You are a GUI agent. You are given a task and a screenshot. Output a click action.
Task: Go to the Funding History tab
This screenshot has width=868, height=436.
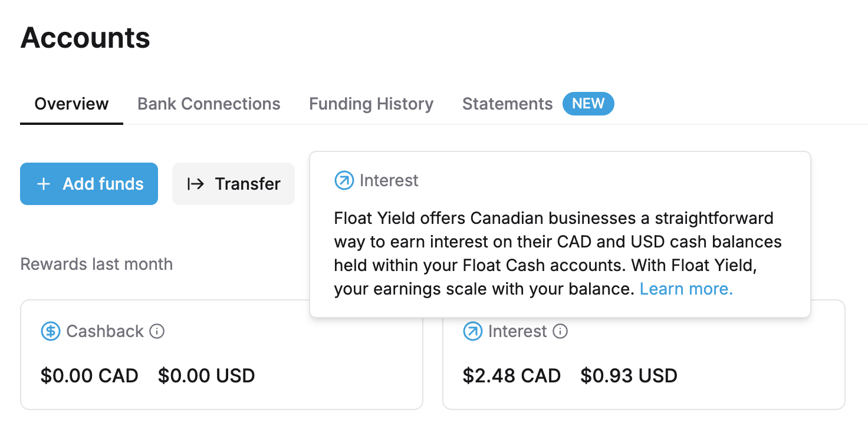coord(371,104)
